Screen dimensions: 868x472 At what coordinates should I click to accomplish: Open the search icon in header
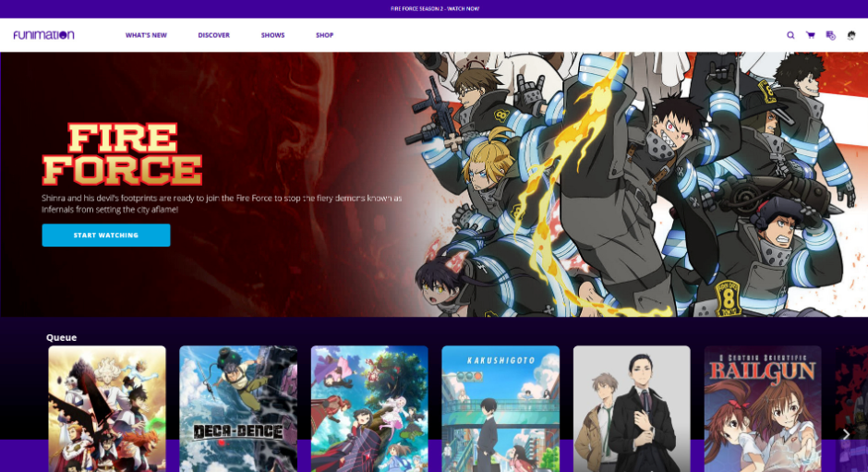(790, 35)
